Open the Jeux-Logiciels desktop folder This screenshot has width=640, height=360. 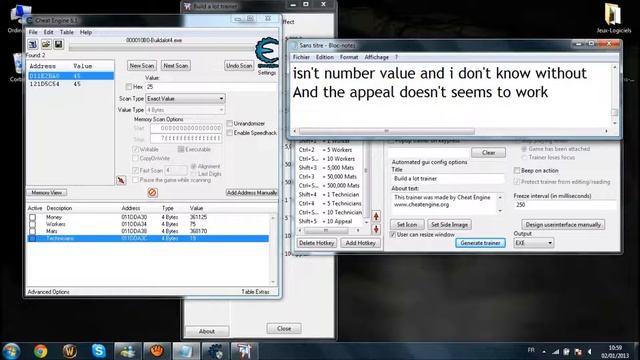pyautogui.click(x=613, y=18)
